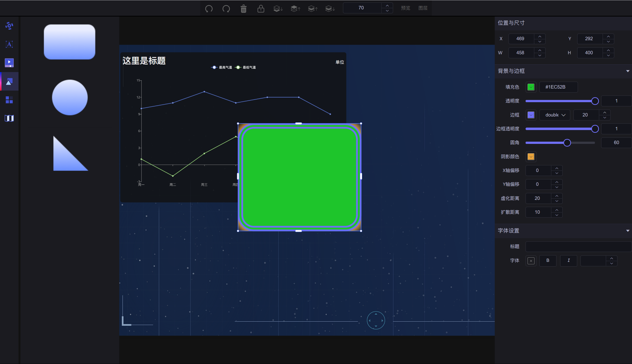Open the 预览 preview tab
This screenshot has width=632, height=364.
click(405, 8)
